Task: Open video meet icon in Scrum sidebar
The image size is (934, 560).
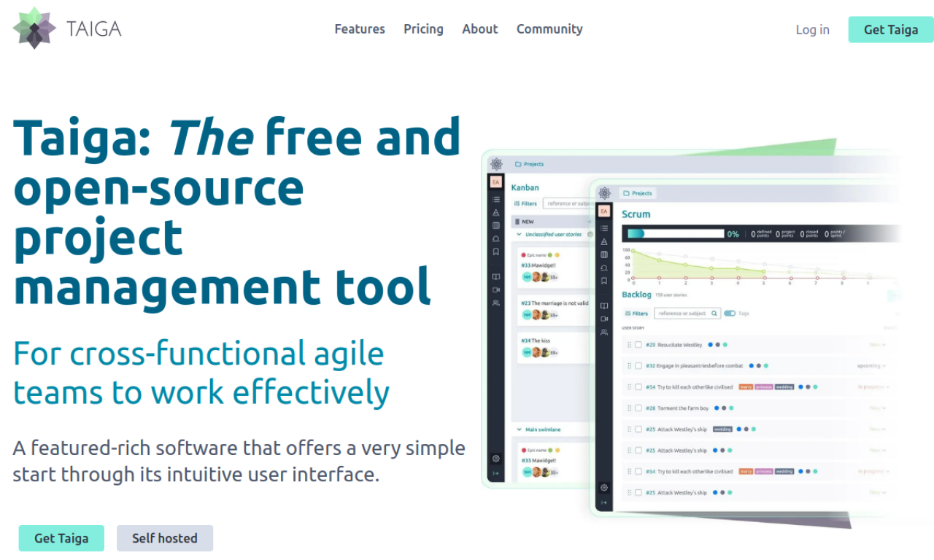Action: pyautogui.click(x=603, y=319)
